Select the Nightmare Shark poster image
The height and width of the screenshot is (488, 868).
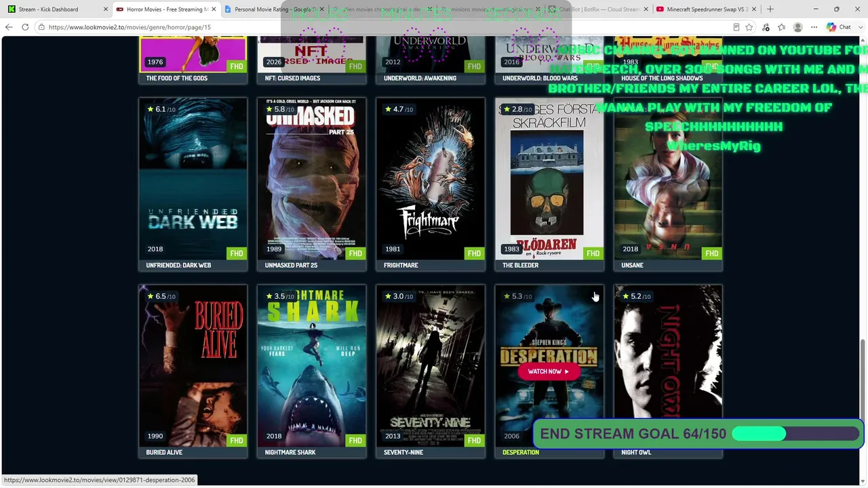[x=312, y=366]
